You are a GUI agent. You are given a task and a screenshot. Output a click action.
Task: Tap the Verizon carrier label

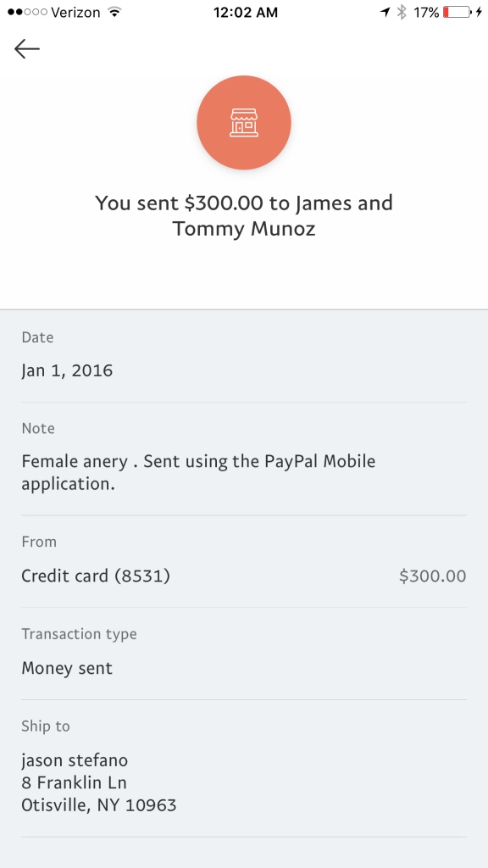pyautogui.click(x=77, y=12)
